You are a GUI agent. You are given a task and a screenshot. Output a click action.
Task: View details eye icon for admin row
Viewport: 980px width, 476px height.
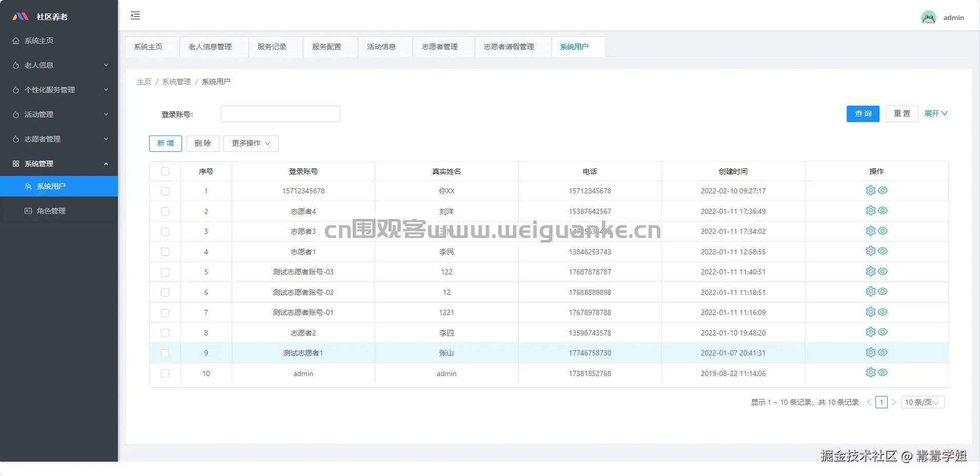point(883,372)
